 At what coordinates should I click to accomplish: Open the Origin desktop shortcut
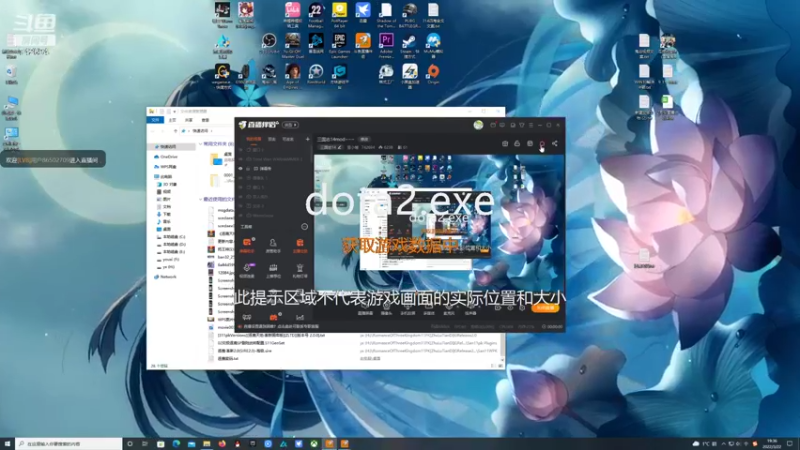pyautogui.click(x=433, y=75)
